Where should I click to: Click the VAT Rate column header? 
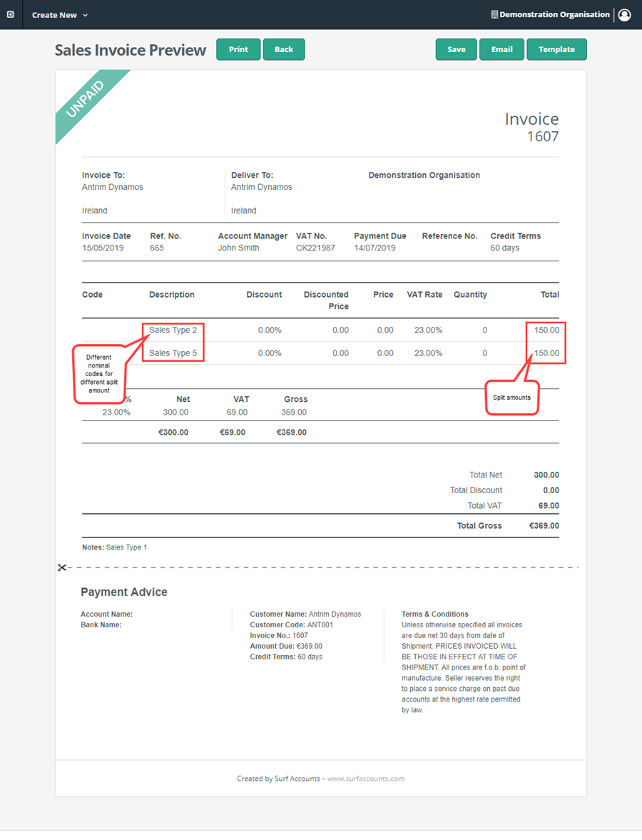(x=424, y=295)
